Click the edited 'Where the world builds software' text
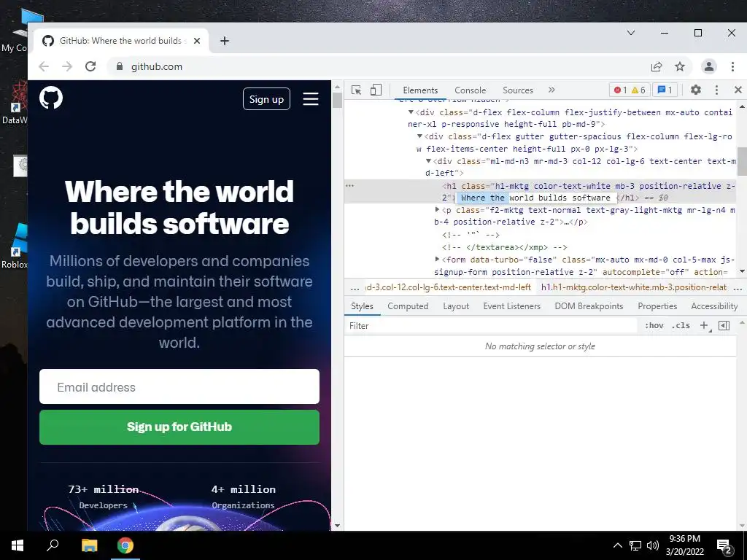747x560 pixels. tap(535, 198)
